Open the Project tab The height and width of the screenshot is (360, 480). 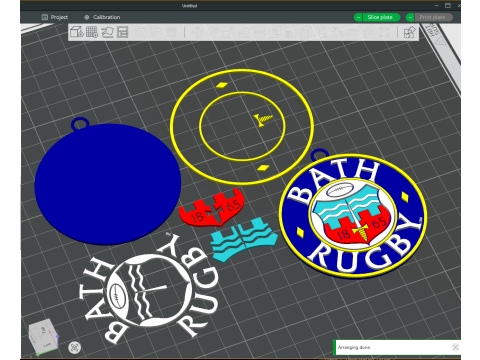coord(55,17)
